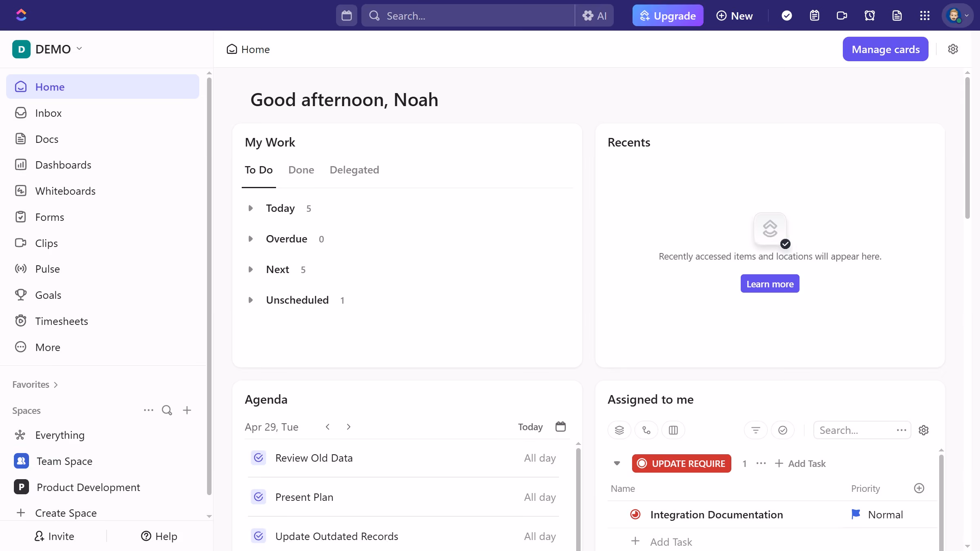Image resolution: width=980 pixels, height=551 pixels.
Task: Open Assigned to me settings gear
Action: click(924, 430)
